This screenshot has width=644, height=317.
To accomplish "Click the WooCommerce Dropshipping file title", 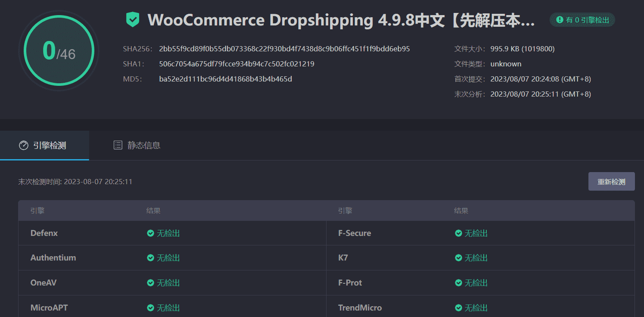I will coord(341,20).
